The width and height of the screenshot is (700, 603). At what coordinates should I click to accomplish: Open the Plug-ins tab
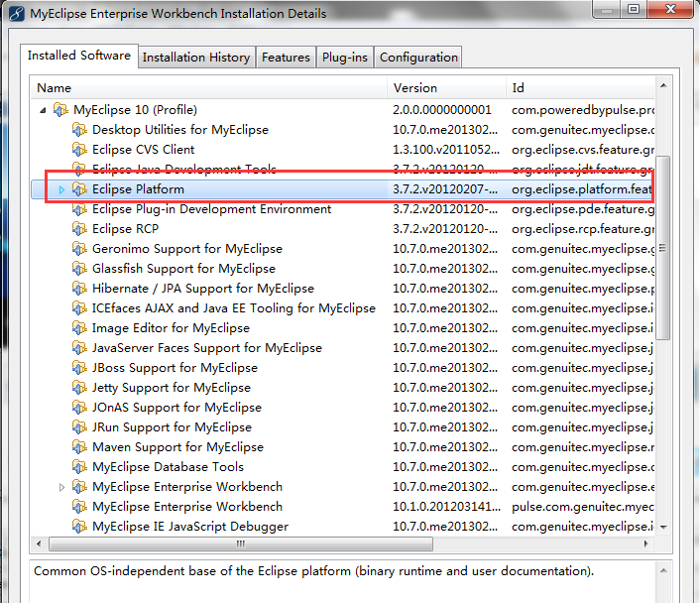click(345, 58)
